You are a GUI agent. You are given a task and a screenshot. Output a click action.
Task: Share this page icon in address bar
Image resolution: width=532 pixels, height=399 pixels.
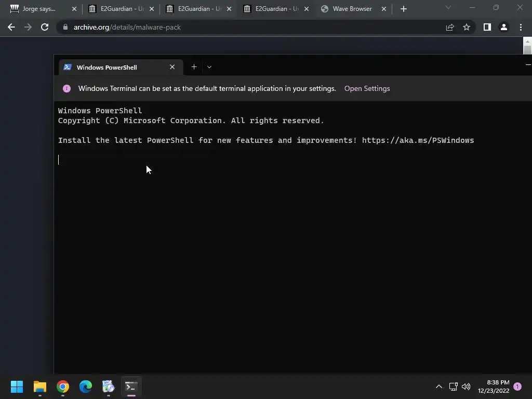[450, 27]
